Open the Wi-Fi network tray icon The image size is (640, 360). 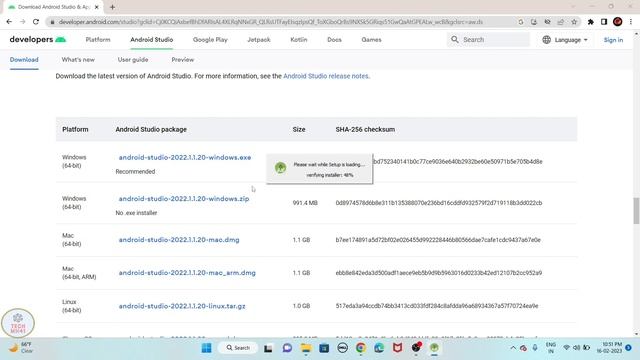pyautogui.click(x=567, y=348)
